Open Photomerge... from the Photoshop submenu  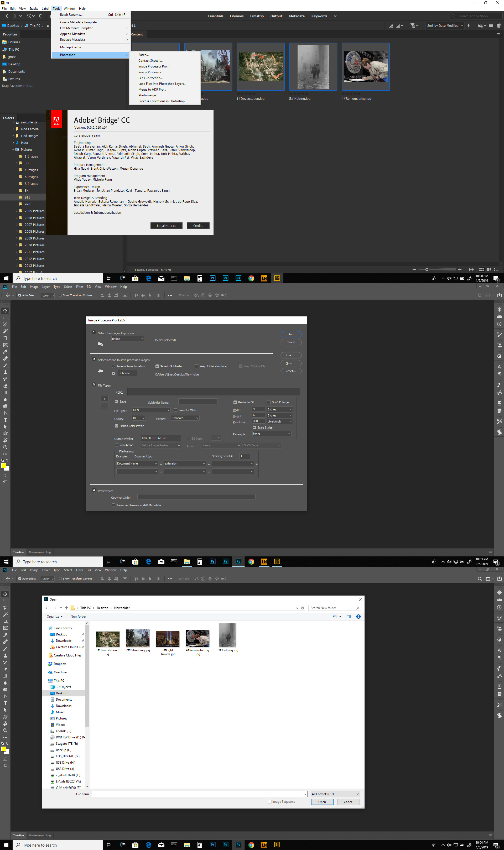(148, 95)
